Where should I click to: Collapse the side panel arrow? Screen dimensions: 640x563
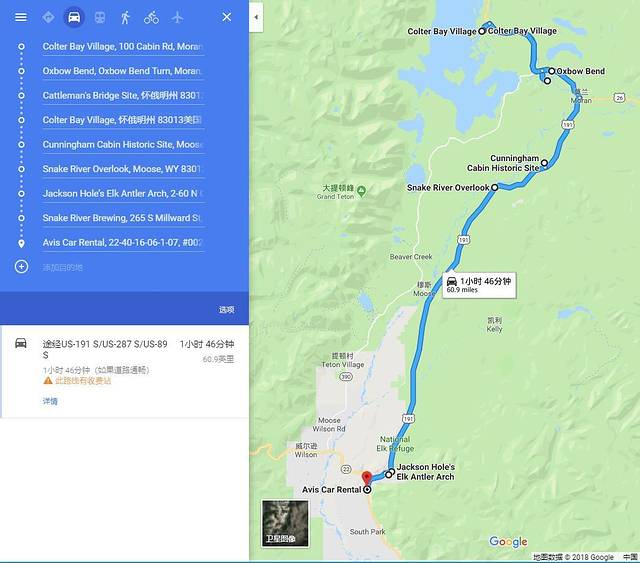[x=256, y=17]
